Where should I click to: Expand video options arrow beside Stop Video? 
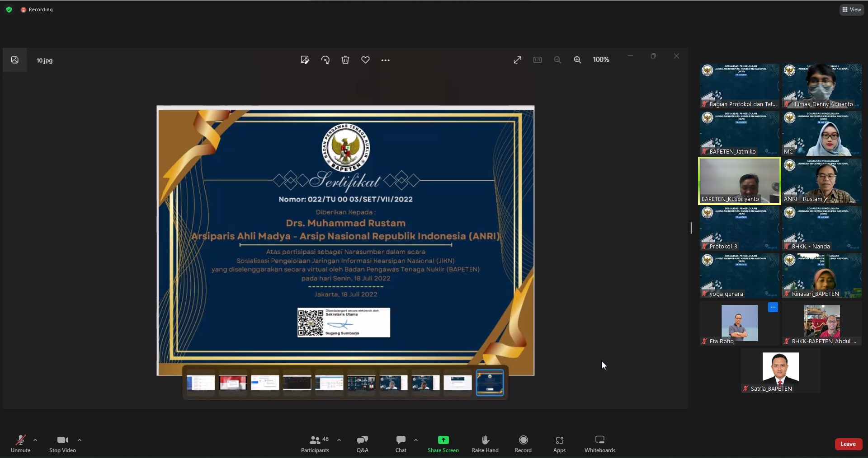coord(80,440)
